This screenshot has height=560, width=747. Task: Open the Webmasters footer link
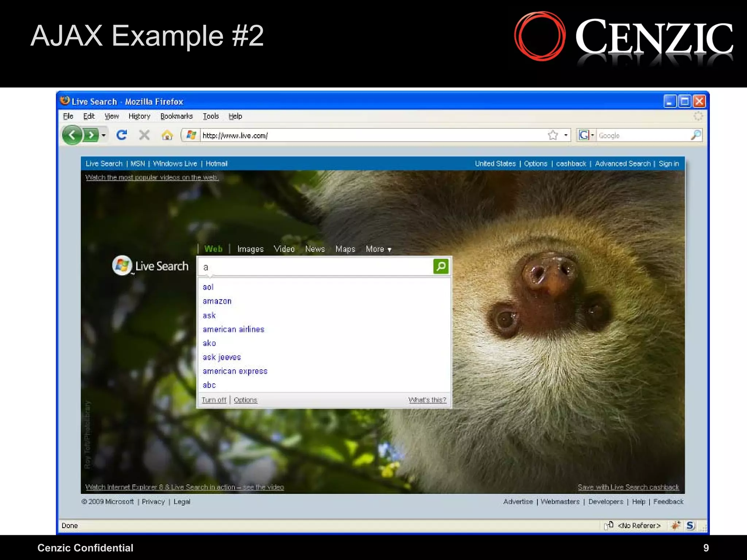click(x=560, y=502)
